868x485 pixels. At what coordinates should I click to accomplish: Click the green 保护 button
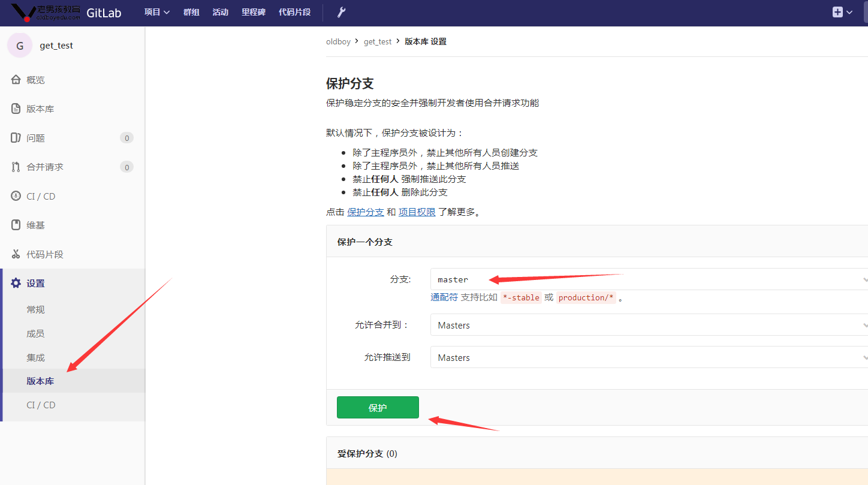coord(378,408)
